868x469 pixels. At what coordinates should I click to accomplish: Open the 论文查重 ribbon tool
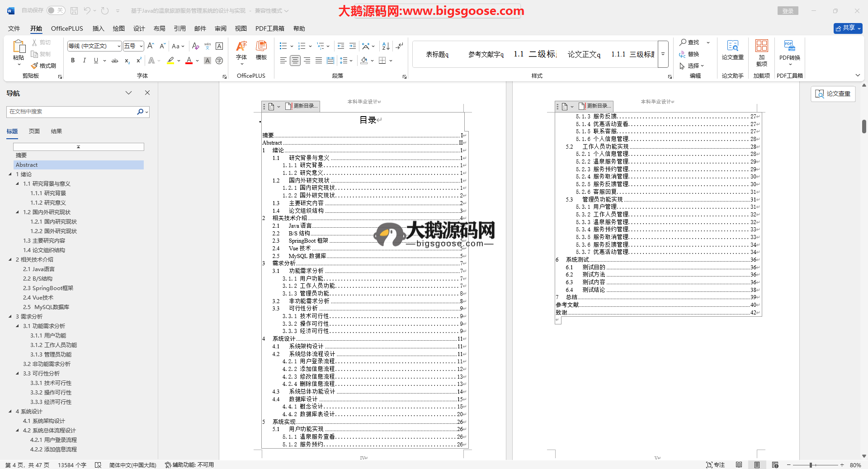(x=732, y=50)
